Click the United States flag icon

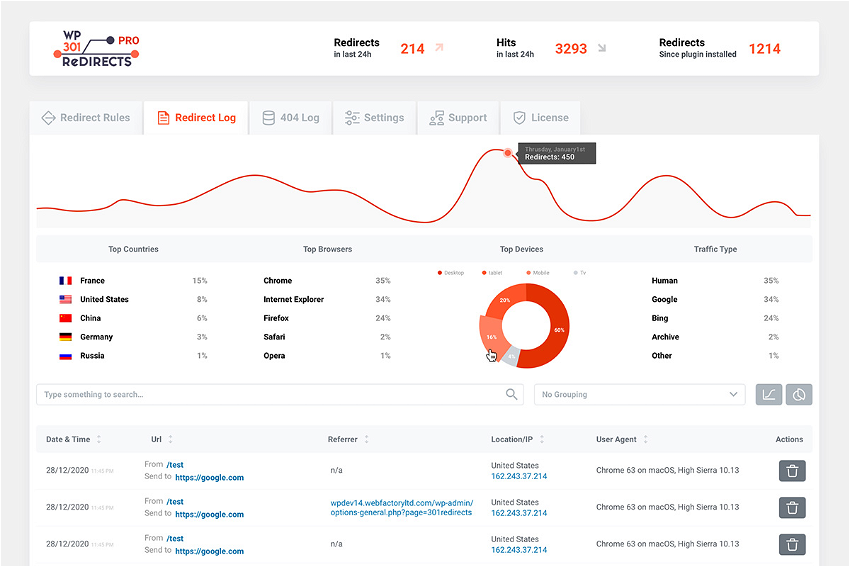[x=66, y=300]
